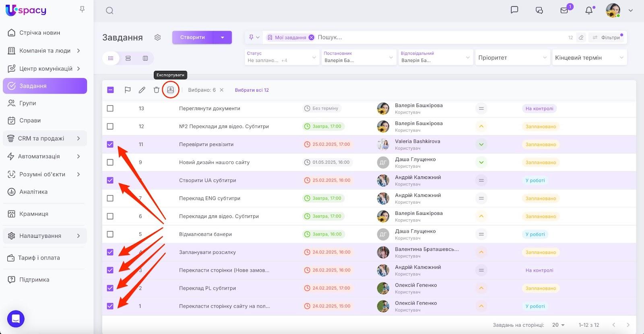Open the notifications bell icon
The height and width of the screenshot is (334, 644).
pos(589,10)
